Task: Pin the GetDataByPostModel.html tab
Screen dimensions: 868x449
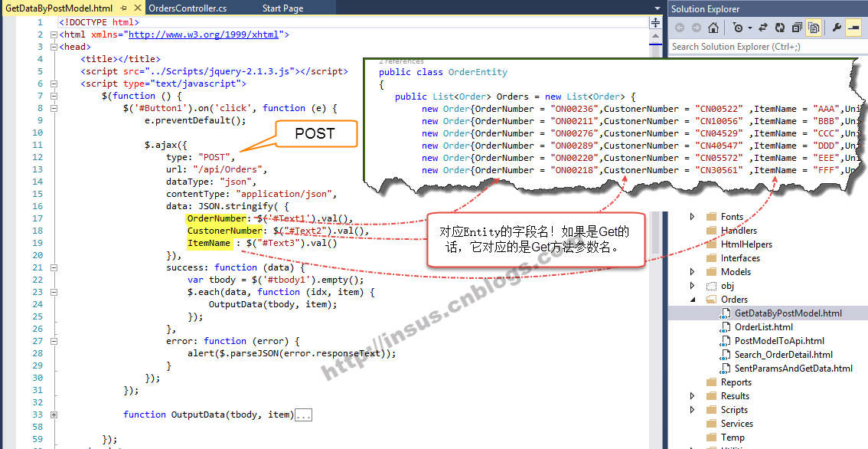Action: tap(124, 8)
